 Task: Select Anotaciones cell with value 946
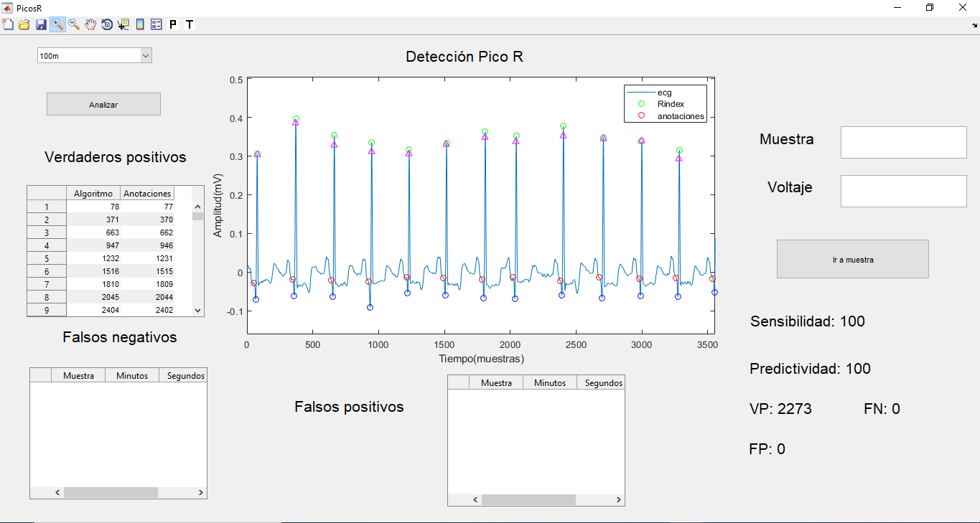(147, 245)
